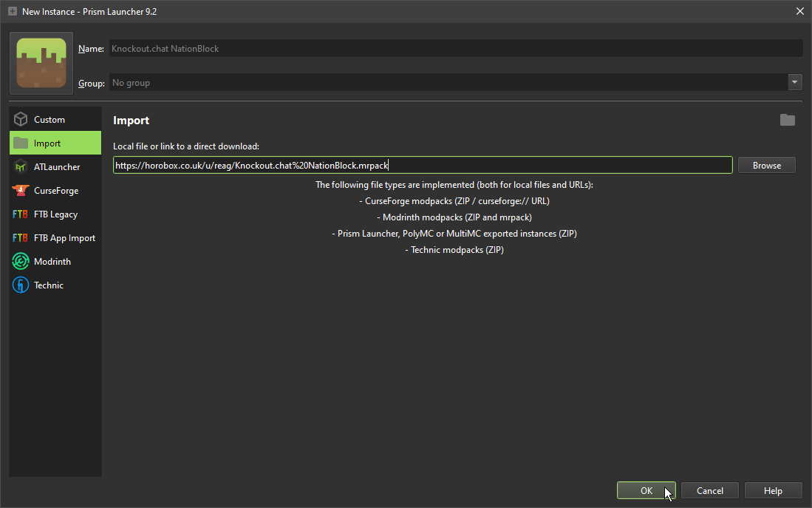Image resolution: width=812 pixels, height=508 pixels.
Task: Click 'Modrinth modpacks (ZIP and mrpack)' line
Action: [x=454, y=217]
